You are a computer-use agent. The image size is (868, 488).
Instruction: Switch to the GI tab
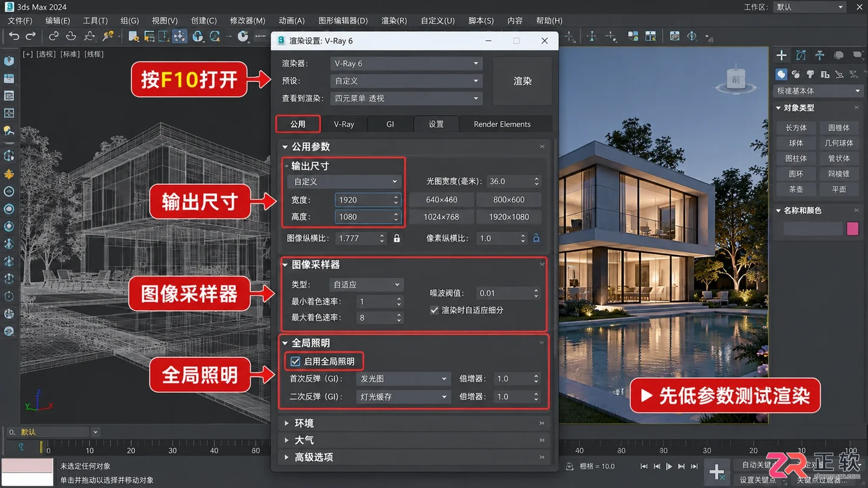(390, 124)
